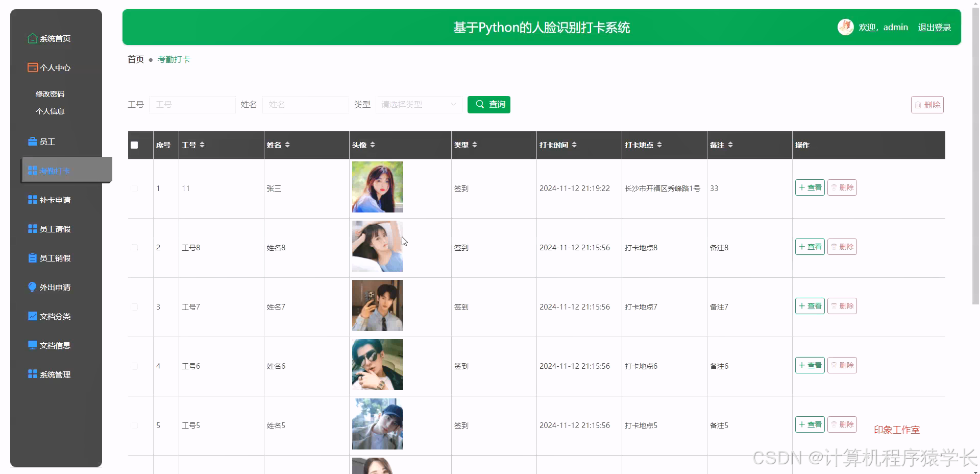Check the checkbox for row 张三
This screenshot has height=474, width=980.
[x=134, y=188]
